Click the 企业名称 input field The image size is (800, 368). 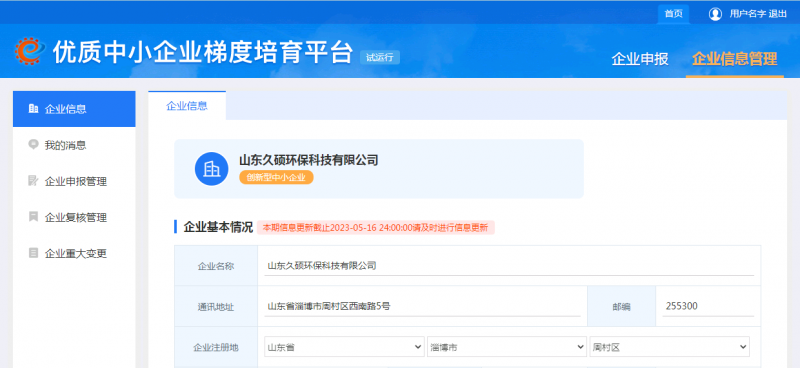pos(509,265)
